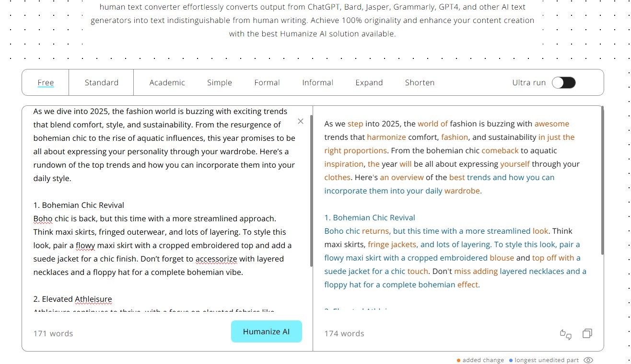Enable the Ultra run switch

[x=563, y=82]
